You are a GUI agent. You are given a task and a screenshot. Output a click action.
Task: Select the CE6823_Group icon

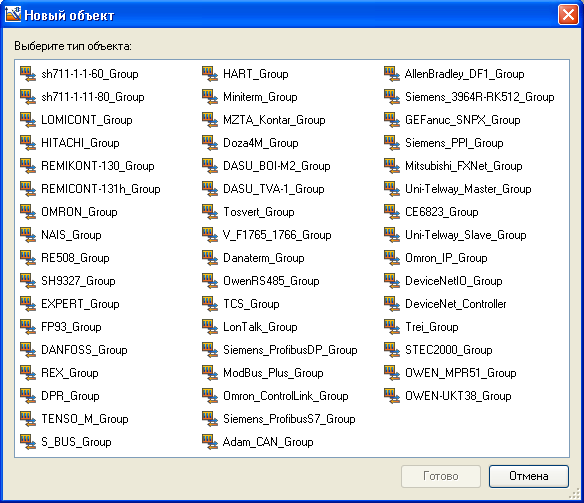(392, 212)
